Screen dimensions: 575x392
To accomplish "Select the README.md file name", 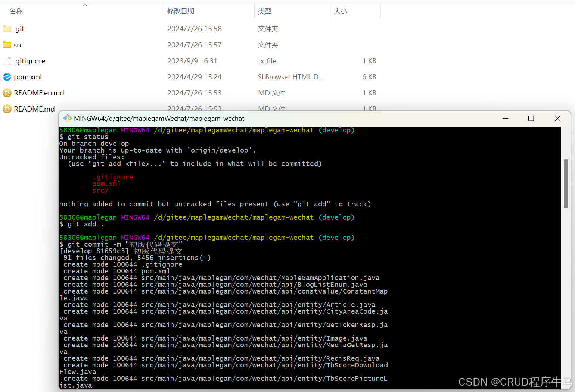I will 34,109.
